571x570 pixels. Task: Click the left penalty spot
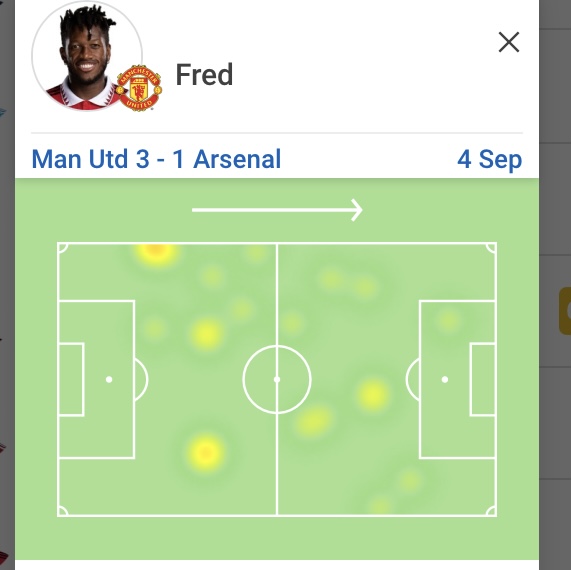coord(109,380)
